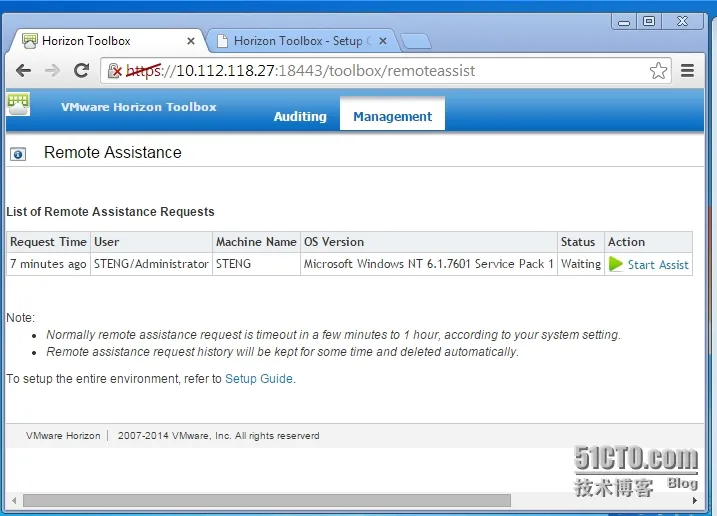Minimize the browser window
The image size is (717, 516).
624,22
